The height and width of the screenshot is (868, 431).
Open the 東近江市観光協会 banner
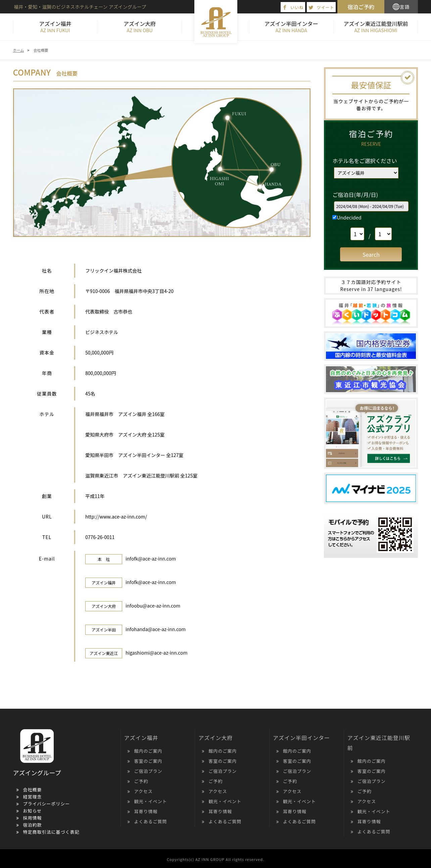[x=371, y=379]
